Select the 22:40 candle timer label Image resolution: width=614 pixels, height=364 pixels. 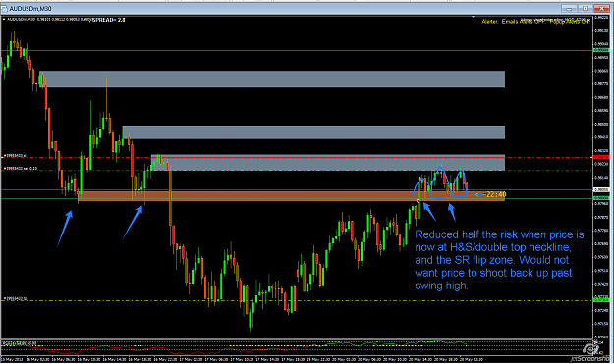[495, 194]
